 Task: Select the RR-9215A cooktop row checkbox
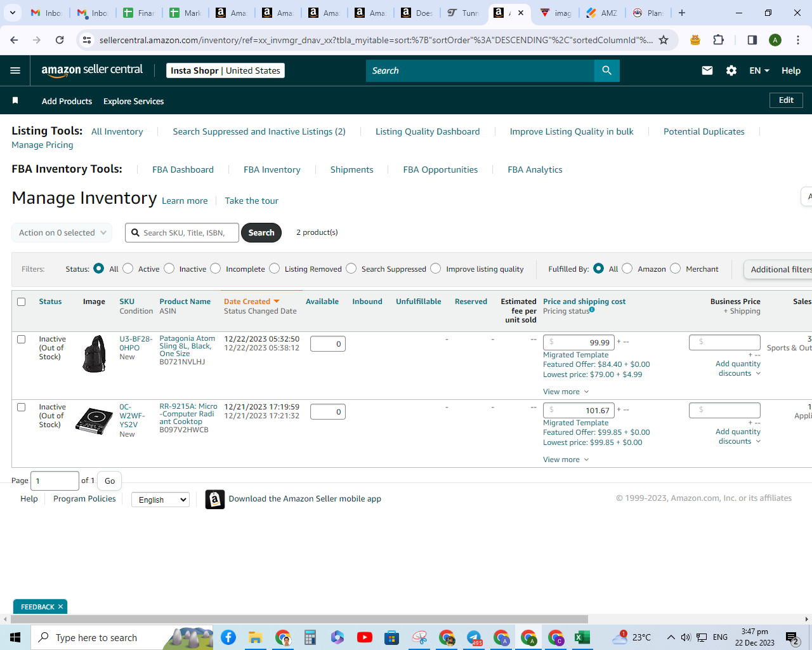22,407
